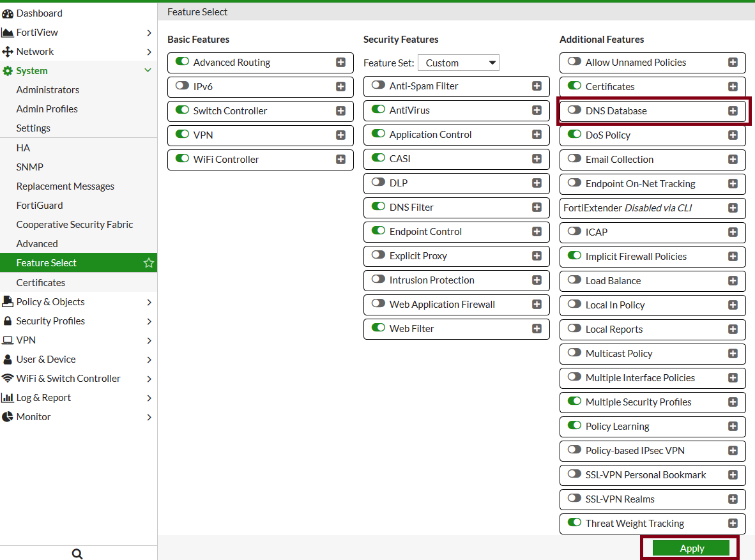This screenshot has height=560, width=755.
Task: Click the plus icon on Advanced Routing
Action: tap(340, 63)
